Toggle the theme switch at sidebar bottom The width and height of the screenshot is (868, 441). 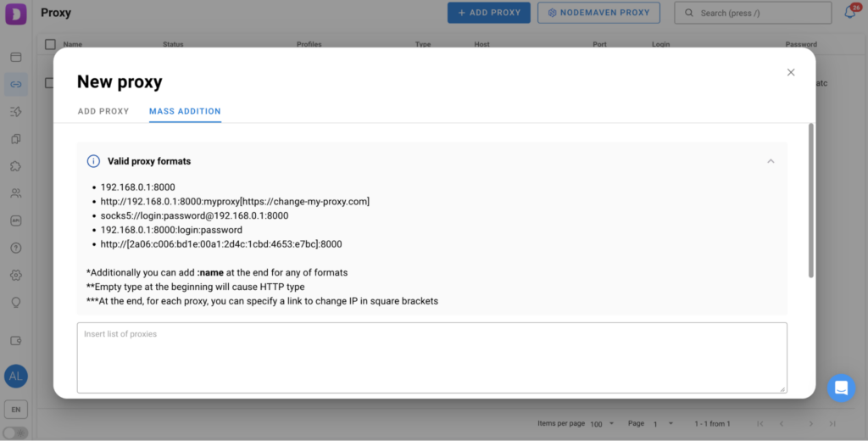pos(15,433)
